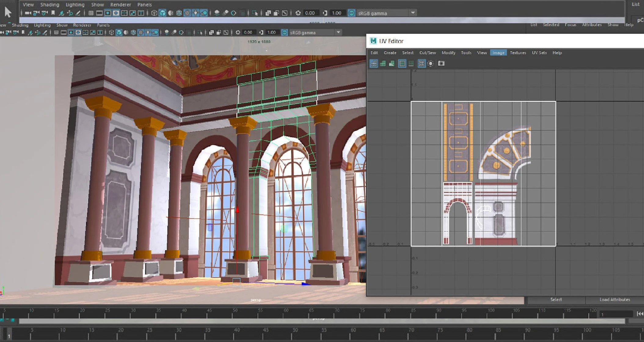Click the grid icon in top viewport toolbar
This screenshot has width=644, height=342.
91,13
